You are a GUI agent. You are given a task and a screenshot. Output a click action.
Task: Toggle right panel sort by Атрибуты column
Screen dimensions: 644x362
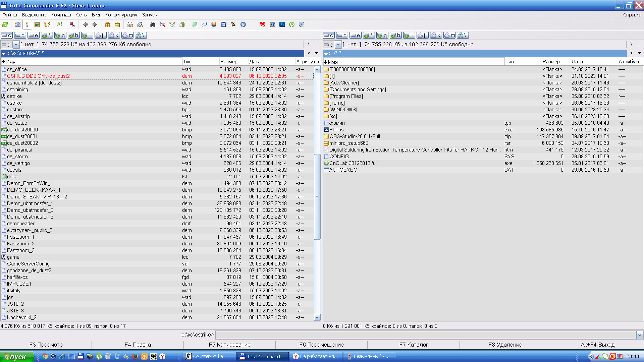630,62
